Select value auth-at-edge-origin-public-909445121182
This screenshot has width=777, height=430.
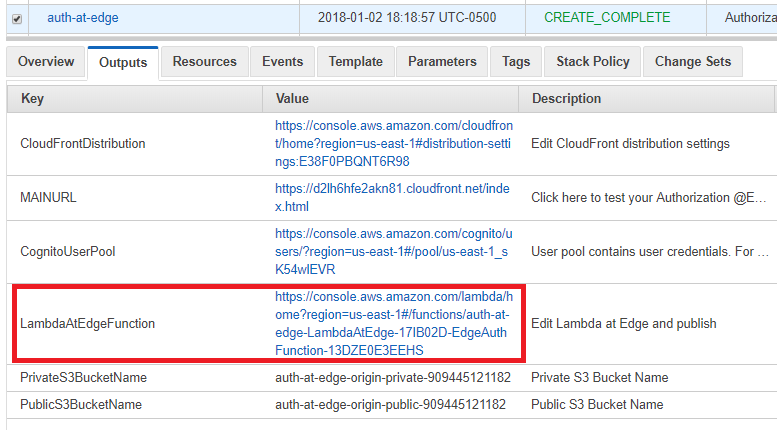click(390, 405)
